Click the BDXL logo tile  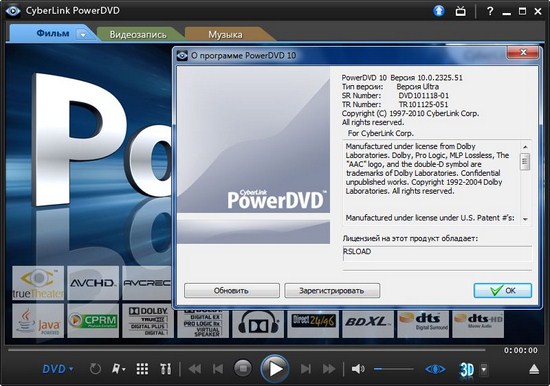point(368,324)
